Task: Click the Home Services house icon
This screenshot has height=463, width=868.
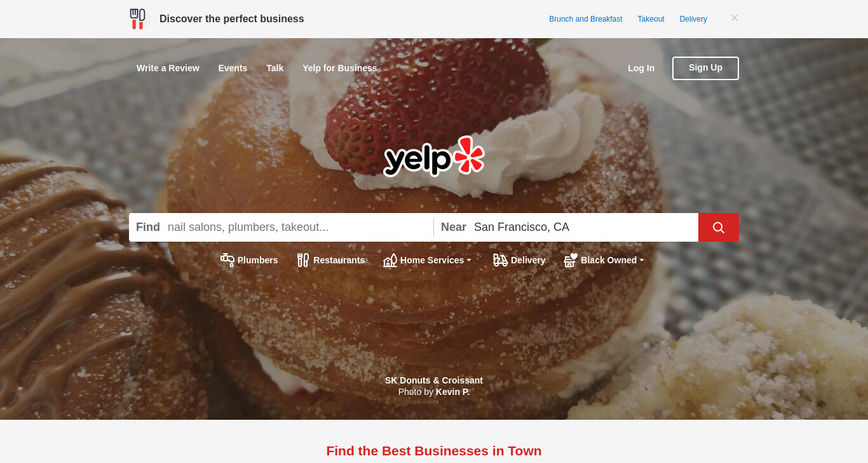Action: tap(390, 260)
